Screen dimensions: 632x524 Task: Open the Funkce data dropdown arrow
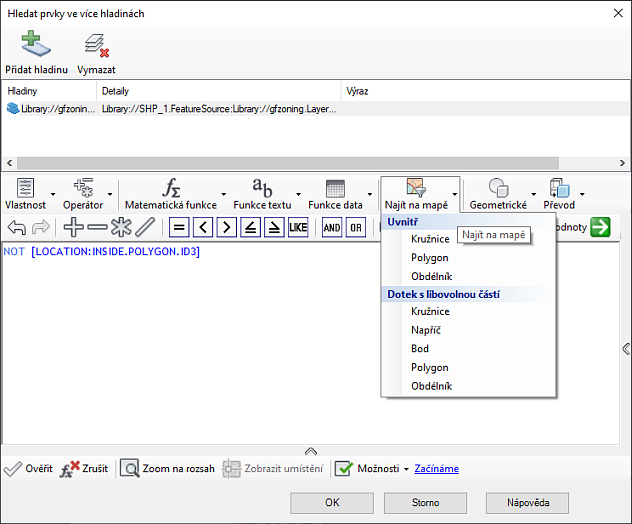(x=370, y=194)
